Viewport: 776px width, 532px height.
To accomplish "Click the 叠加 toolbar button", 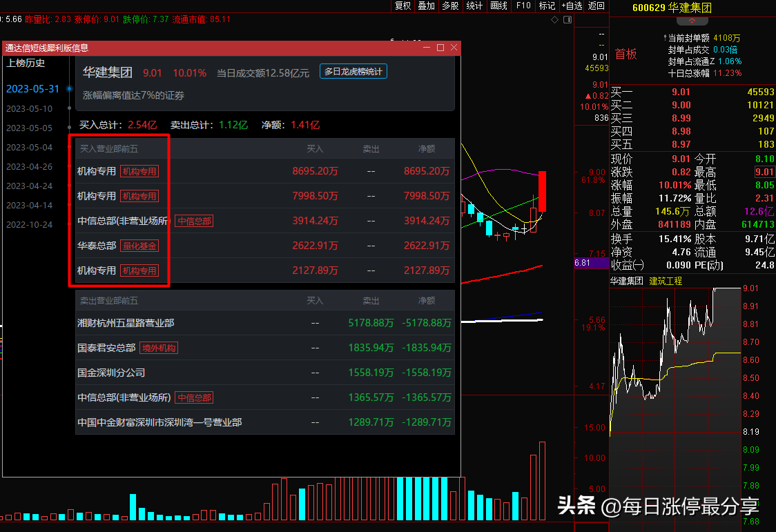I will [426, 6].
